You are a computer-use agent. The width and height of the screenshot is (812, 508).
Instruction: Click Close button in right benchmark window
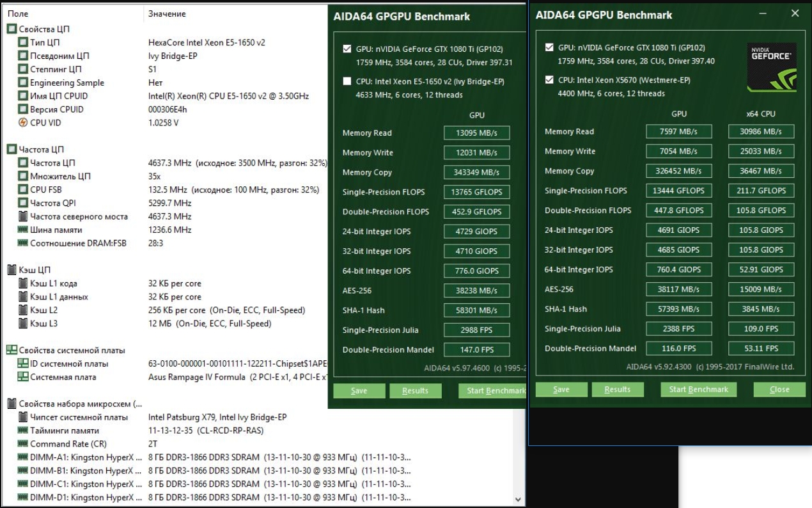point(779,390)
